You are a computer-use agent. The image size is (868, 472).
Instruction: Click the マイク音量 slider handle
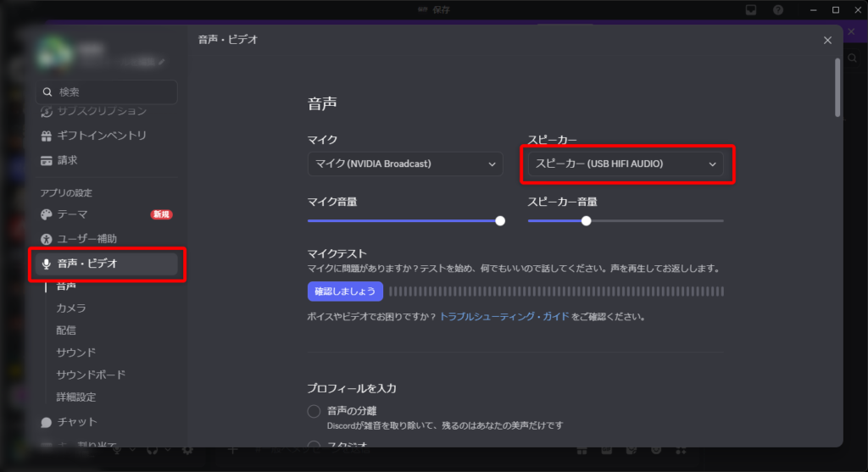pos(500,220)
